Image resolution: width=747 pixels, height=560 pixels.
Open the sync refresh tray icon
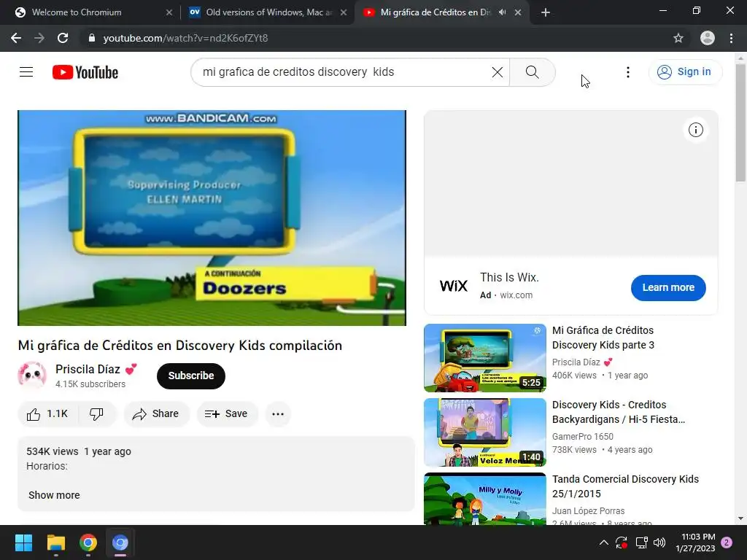point(622,542)
